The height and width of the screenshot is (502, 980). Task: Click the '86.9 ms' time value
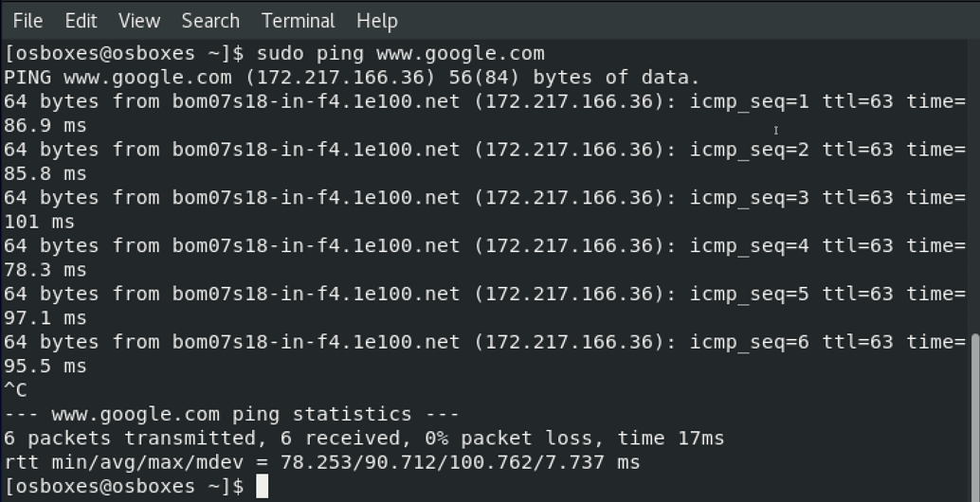[45, 125]
